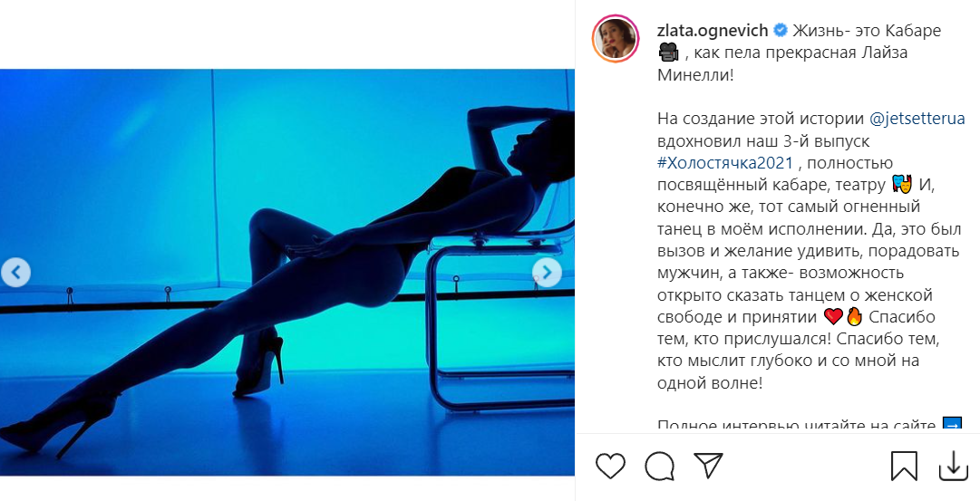Open the zlata.ognevich profile avatar
The height and width of the screenshot is (501, 980).
coord(615,38)
